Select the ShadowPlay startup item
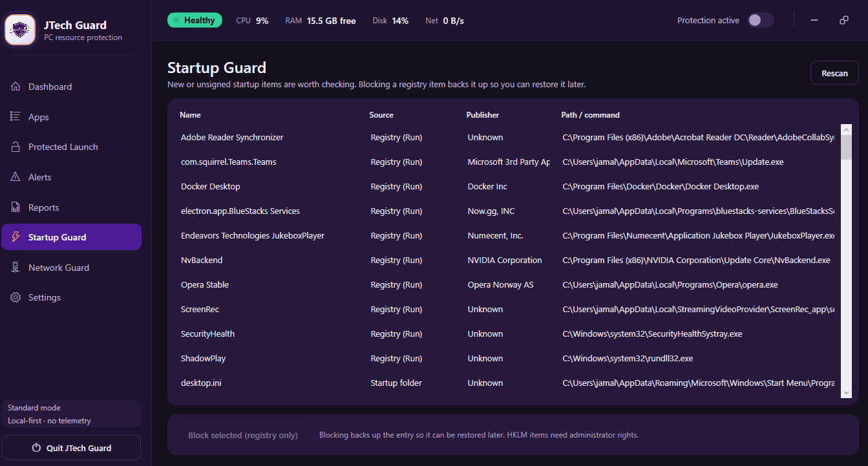Image resolution: width=868 pixels, height=466 pixels. pyautogui.click(x=507, y=359)
